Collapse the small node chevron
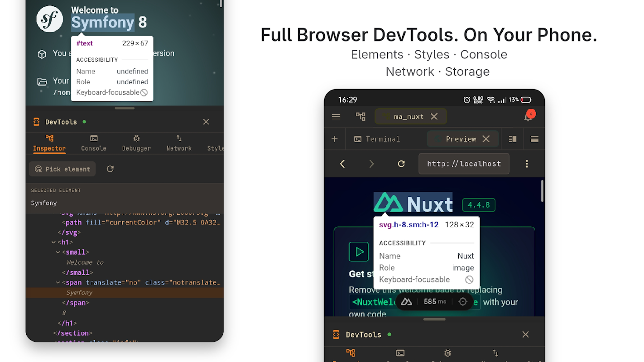The width and height of the screenshot is (644, 362). coord(58,252)
